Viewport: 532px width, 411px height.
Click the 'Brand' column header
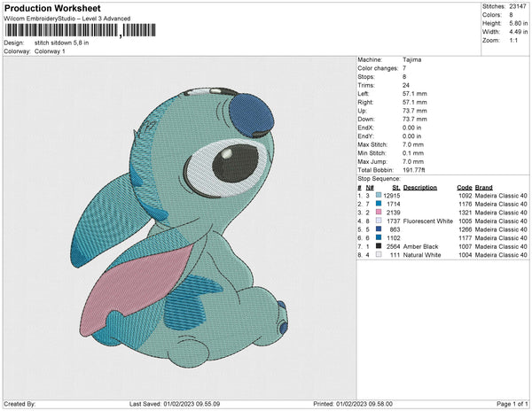click(x=484, y=188)
